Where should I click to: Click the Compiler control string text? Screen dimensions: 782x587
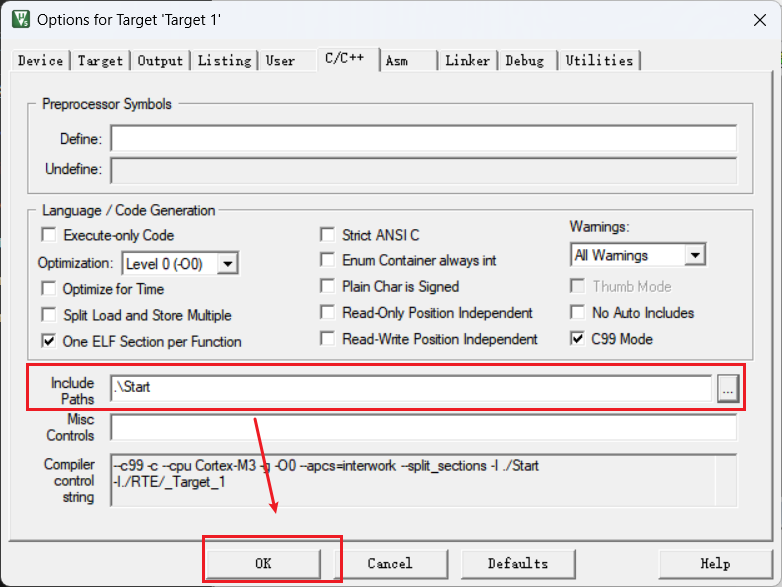(423, 480)
